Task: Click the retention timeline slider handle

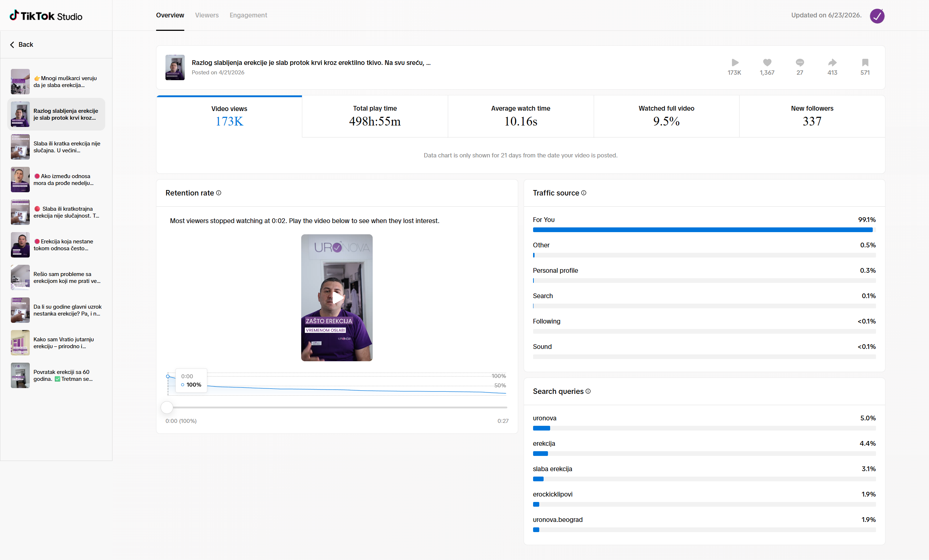Action: tap(167, 407)
